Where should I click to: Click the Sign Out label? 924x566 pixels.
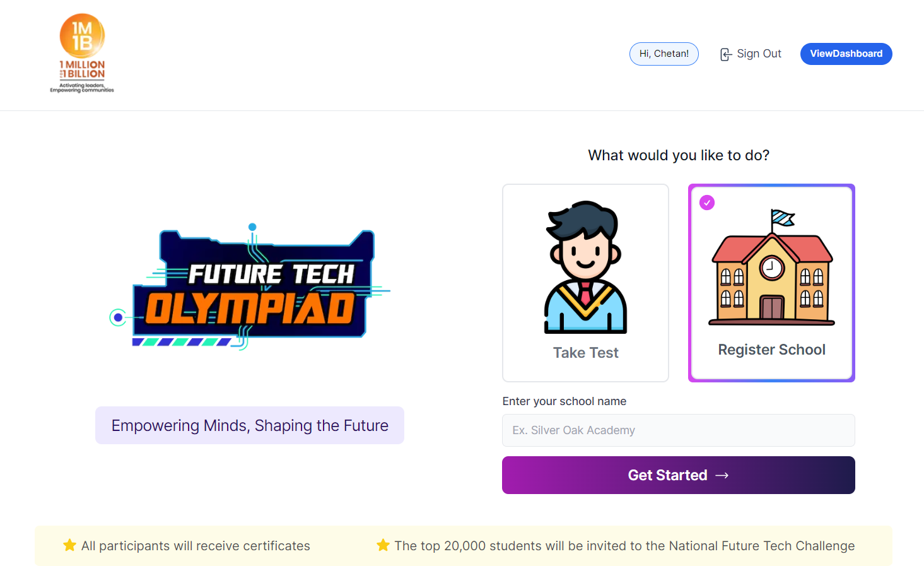point(759,54)
